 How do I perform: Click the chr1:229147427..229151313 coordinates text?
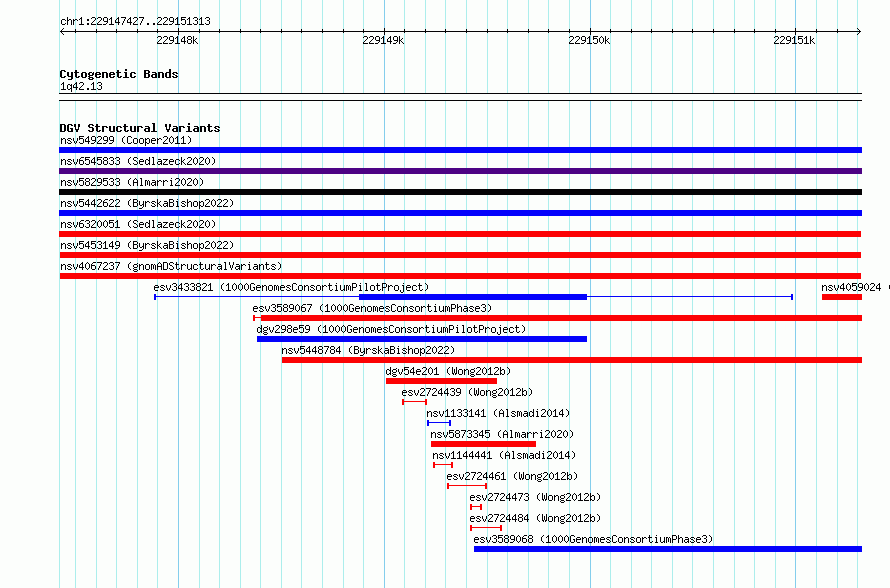click(x=135, y=22)
